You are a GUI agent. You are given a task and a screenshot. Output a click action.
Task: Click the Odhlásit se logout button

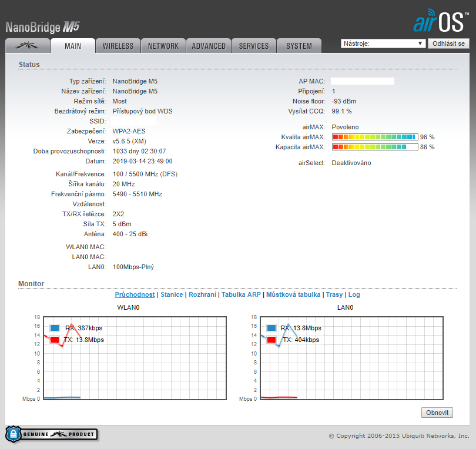[x=448, y=43]
